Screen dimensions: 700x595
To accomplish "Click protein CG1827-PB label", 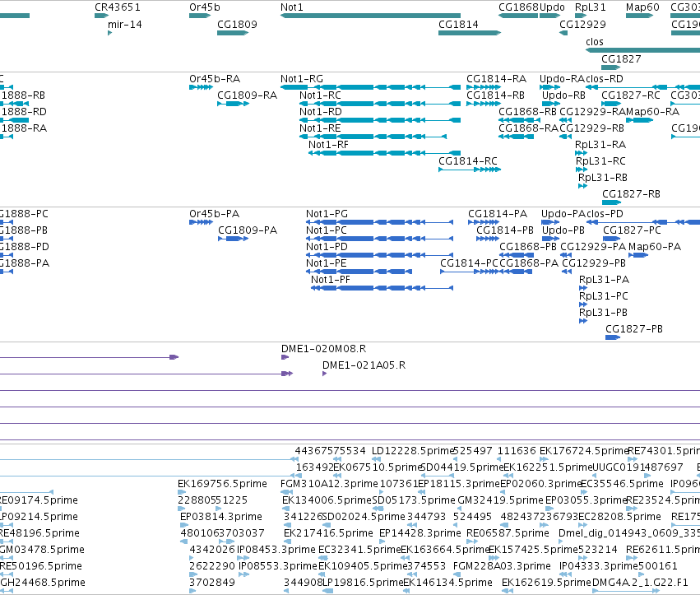I will (x=634, y=328).
